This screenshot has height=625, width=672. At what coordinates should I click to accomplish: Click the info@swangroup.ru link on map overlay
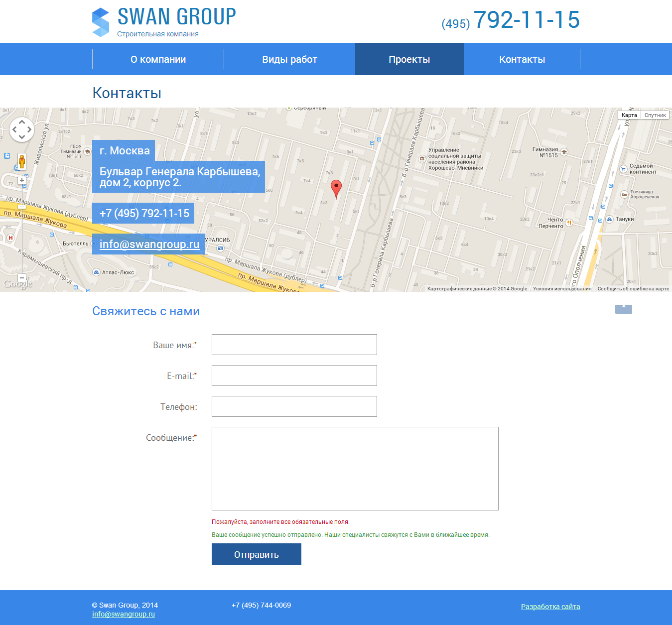click(149, 244)
